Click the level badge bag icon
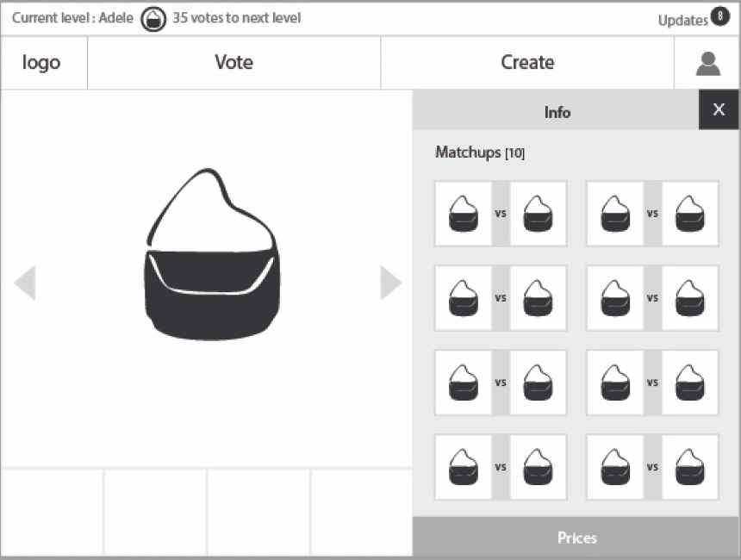Screen dimensions: 741x560 (153, 19)
